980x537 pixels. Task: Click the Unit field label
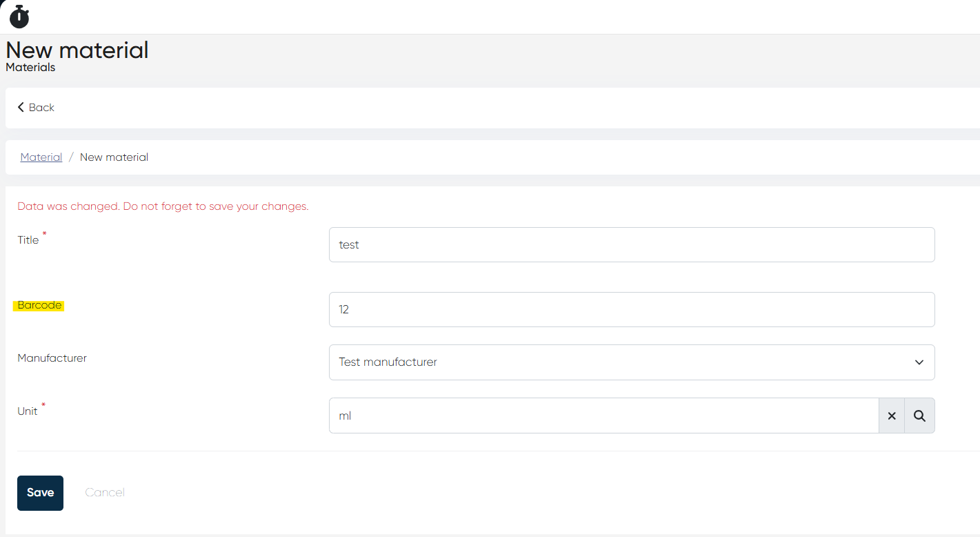28,411
